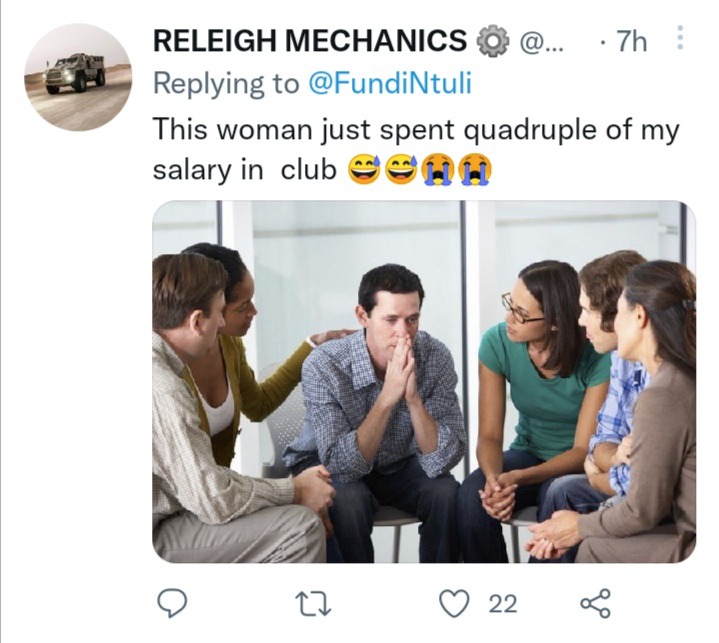Click the last loudly crying emoji
The width and height of the screenshot is (719, 643).
(x=476, y=170)
